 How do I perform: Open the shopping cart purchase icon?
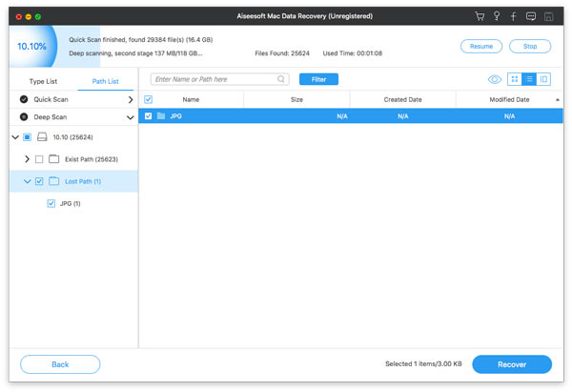tap(479, 17)
